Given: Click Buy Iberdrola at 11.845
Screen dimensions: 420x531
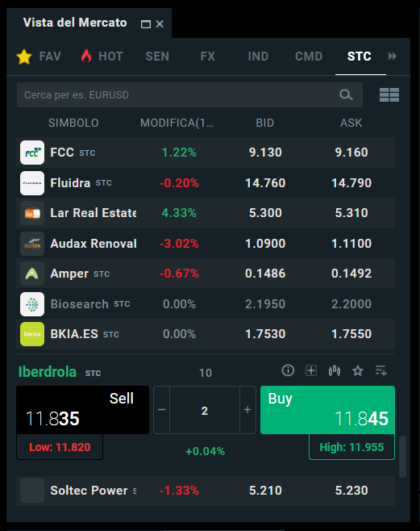Looking at the screenshot, I should [327, 410].
